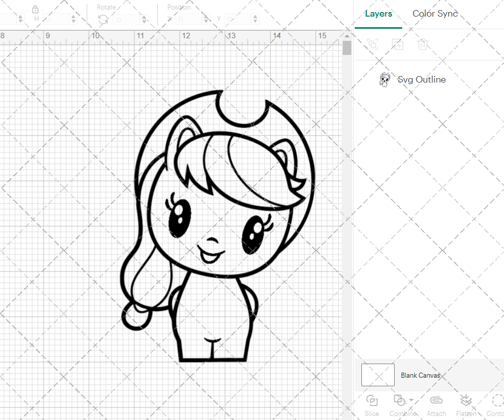Switch to the Color Sync tab
This screenshot has height=420, width=504.
click(x=434, y=14)
